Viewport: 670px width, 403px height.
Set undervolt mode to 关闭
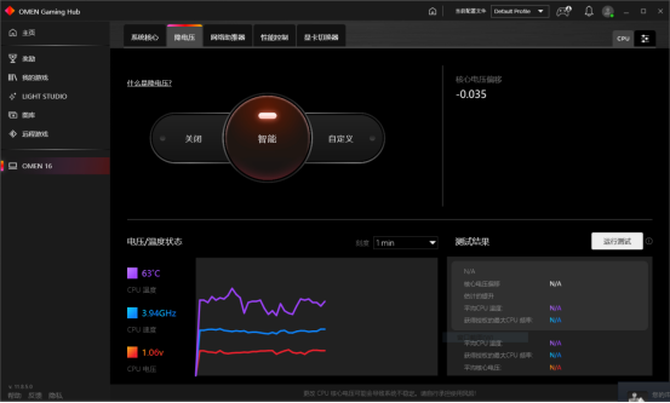(193, 139)
